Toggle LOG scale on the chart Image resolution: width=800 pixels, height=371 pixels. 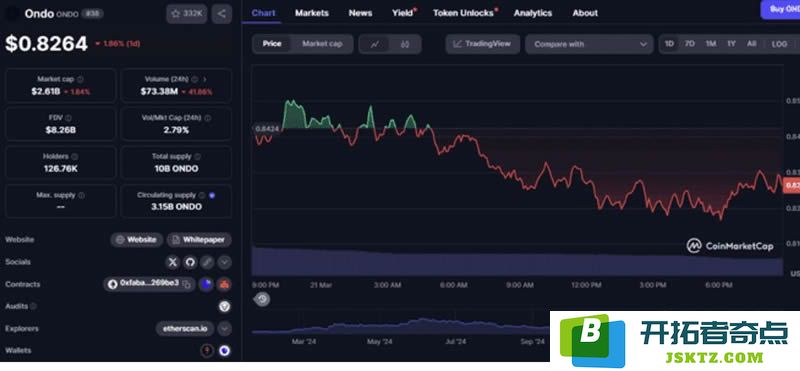point(779,44)
